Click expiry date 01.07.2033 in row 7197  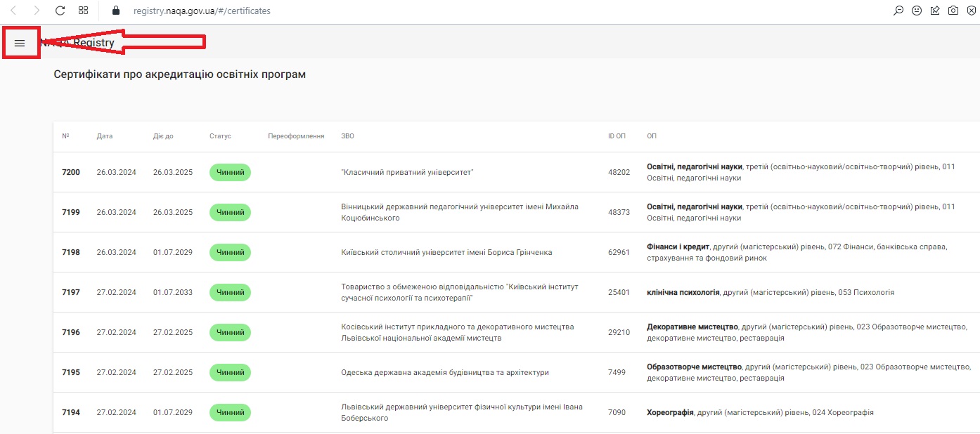(x=173, y=292)
